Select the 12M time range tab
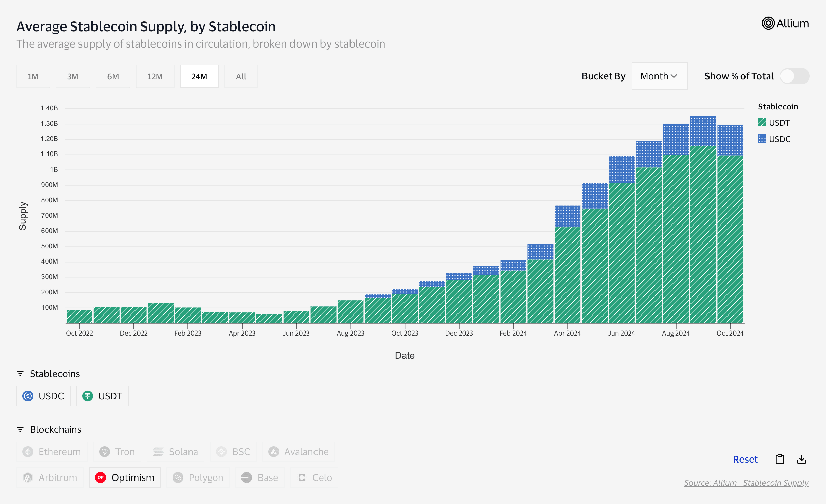Image resolution: width=826 pixels, height=504 pixels. point(155,76)
